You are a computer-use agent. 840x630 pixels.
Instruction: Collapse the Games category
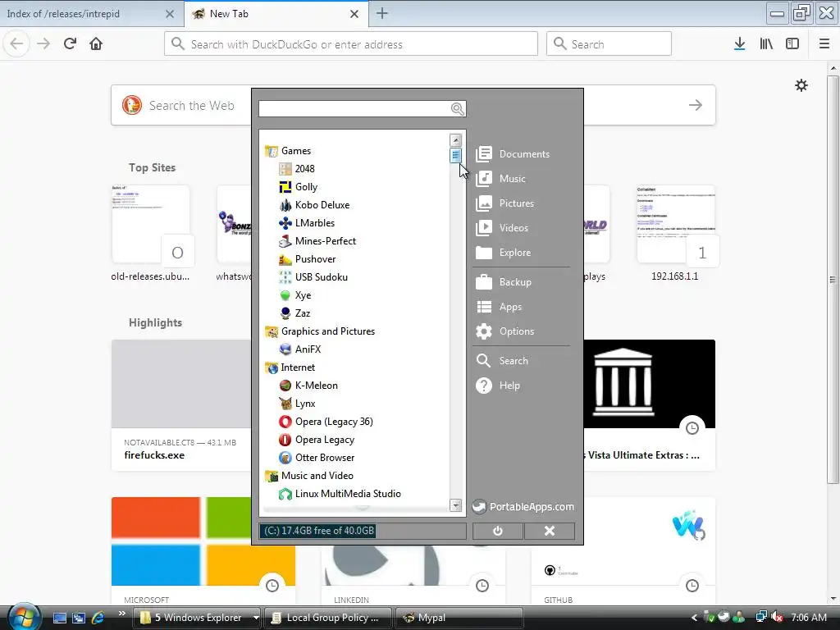tap(288, 151)
